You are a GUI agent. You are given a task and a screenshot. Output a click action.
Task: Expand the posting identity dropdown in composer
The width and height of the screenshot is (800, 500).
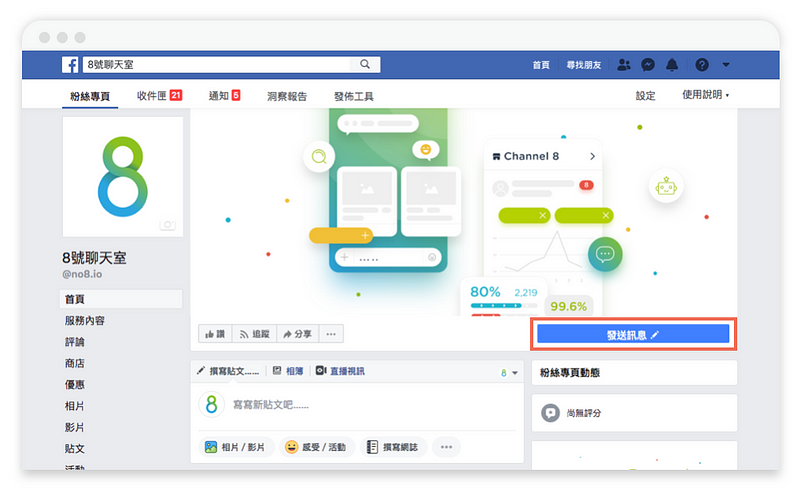click(x=509, y=373)
